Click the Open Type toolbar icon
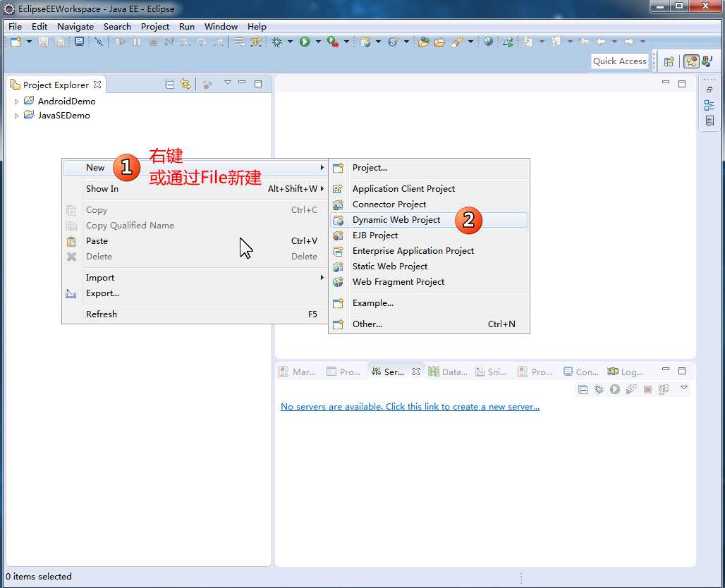The height and width of the screenshot is (588, 725). 424,42
